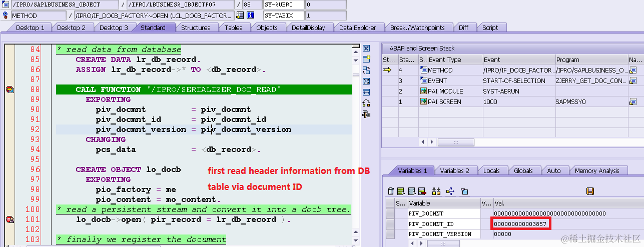Screen dimensions: 644x247
Task: Click the Full Screen tool icon
Action: [x=366, y=81]
